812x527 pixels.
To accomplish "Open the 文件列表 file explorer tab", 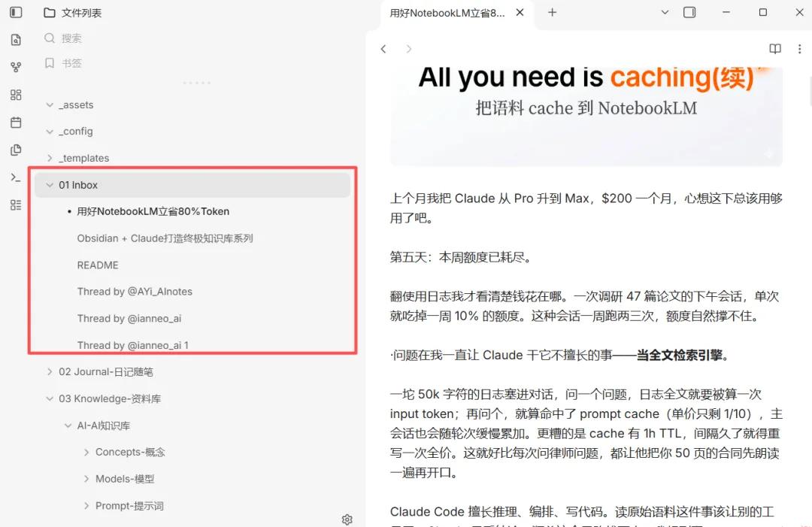I will [72, 13].
